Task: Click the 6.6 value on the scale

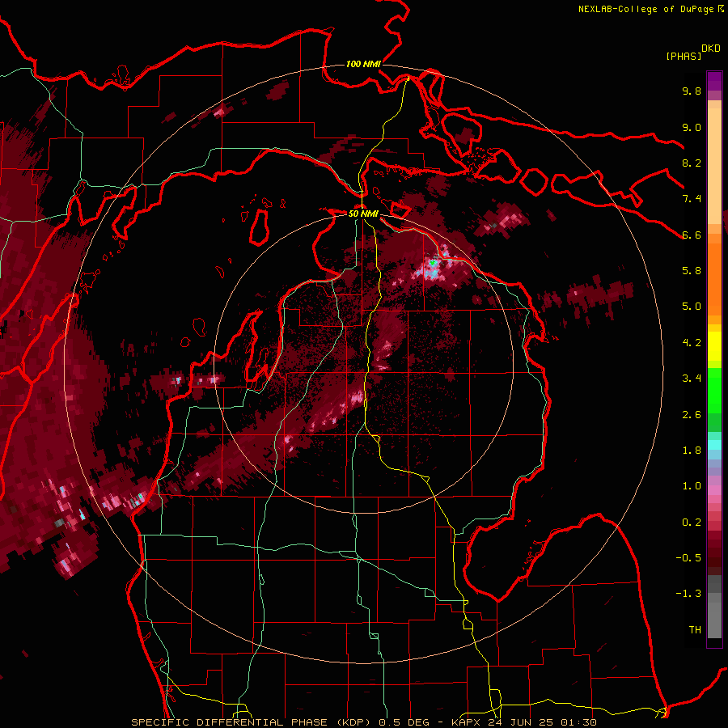Action: point(692,235)
